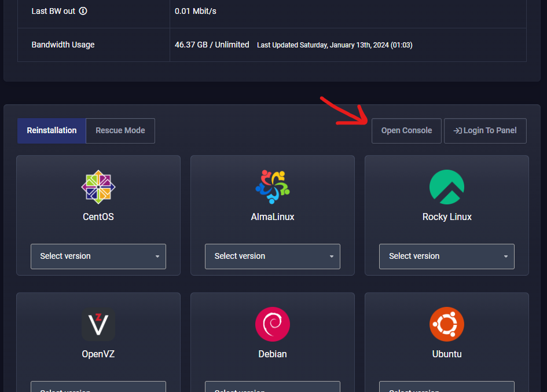This screenshot has height=392, width=547.
Task: Click the 0.01 Mbit/s value
Action: click(x=196, y=11)
